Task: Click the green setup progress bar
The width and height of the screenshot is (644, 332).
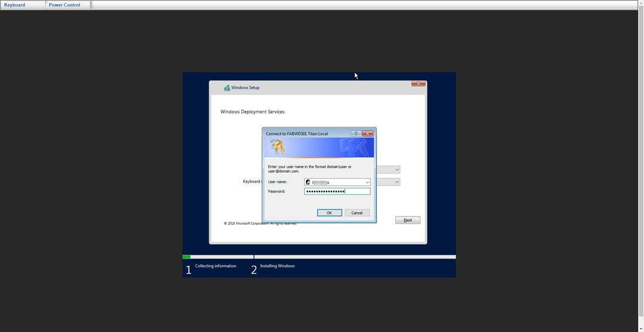Action: click(186, 257)
